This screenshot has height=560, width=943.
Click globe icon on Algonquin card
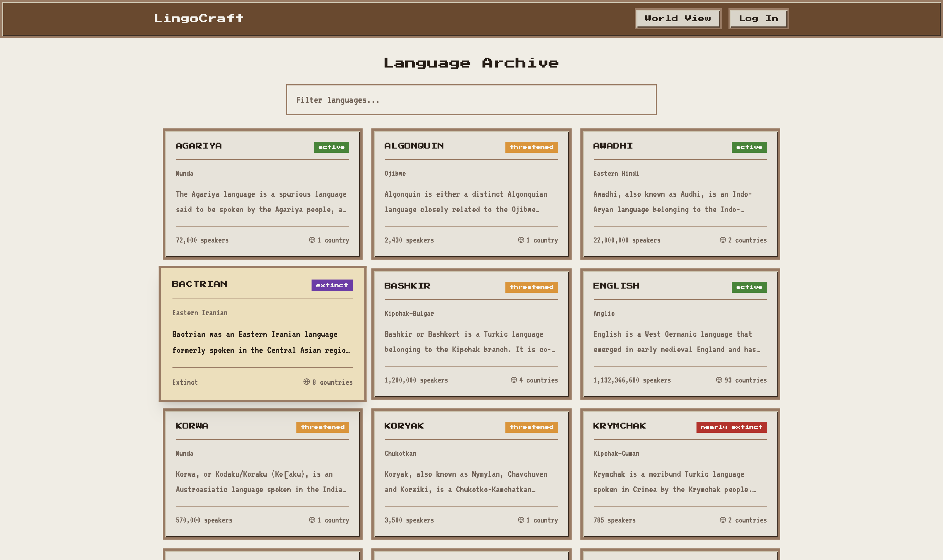point(521,240)
